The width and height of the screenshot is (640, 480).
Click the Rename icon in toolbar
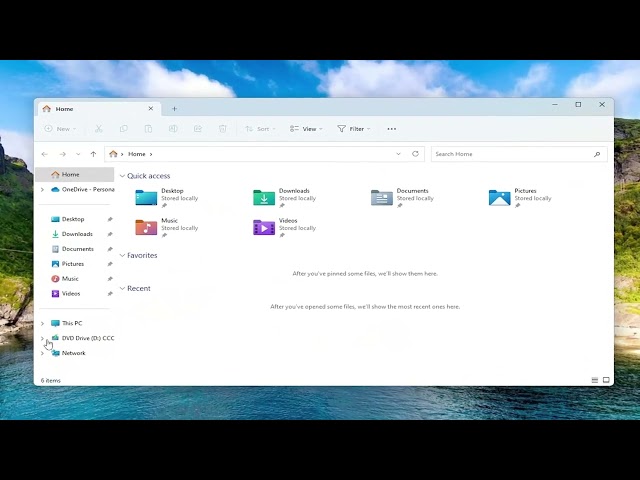[x=173, y=129]
